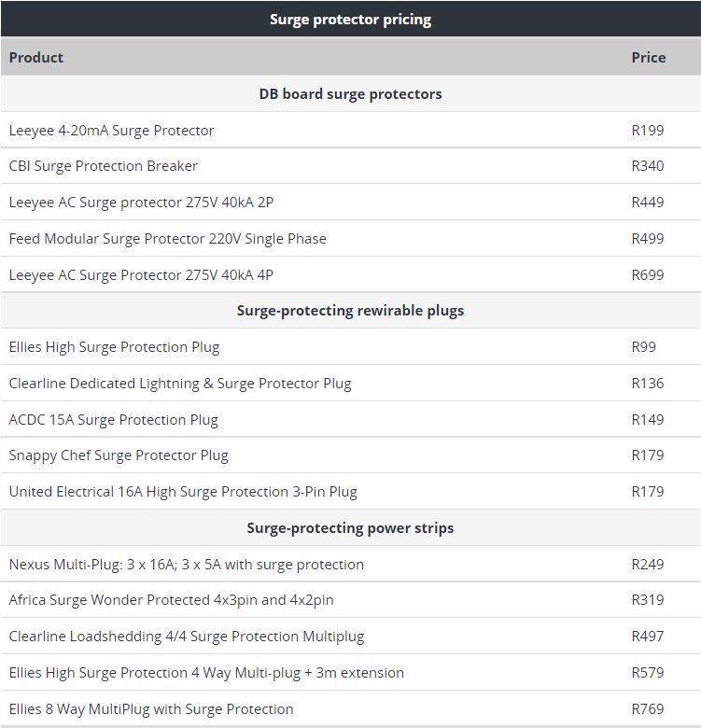Select Ellies High Surge Protection Plug

click(114, 347)
